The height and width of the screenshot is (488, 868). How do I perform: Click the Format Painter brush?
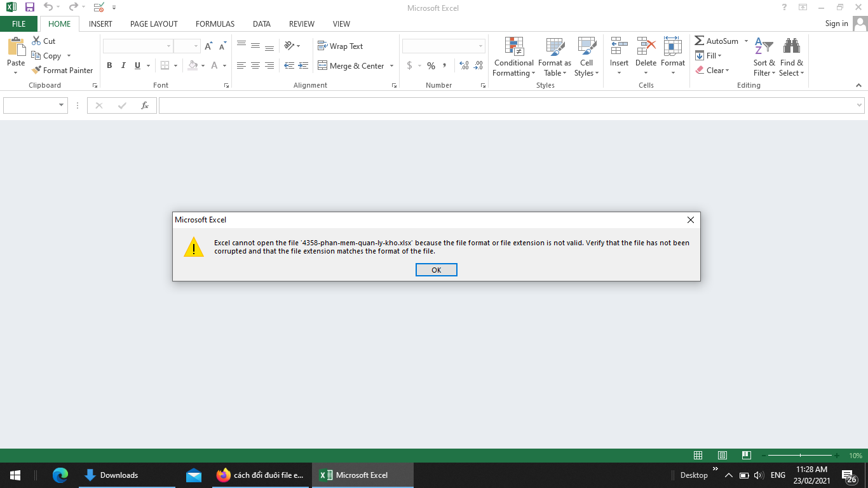[36, 70]
